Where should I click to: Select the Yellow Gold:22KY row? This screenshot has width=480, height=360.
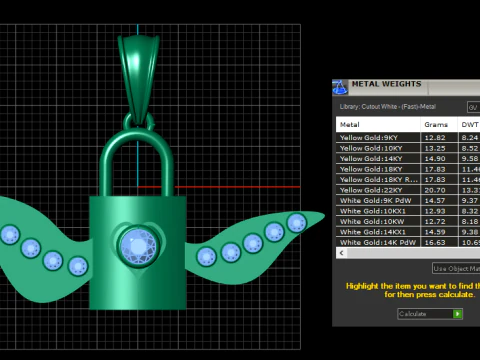coord(408,190)
